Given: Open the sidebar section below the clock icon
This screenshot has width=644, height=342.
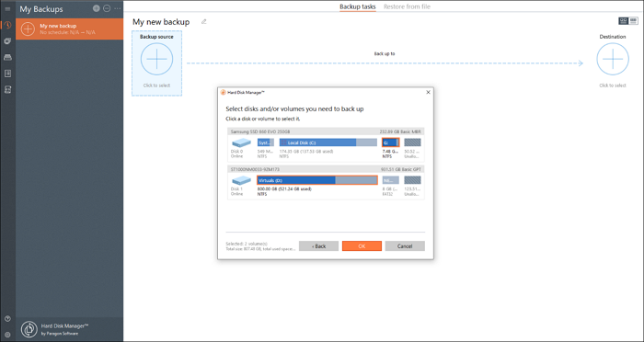Looking at the screenshot, I should pos(7,41).
